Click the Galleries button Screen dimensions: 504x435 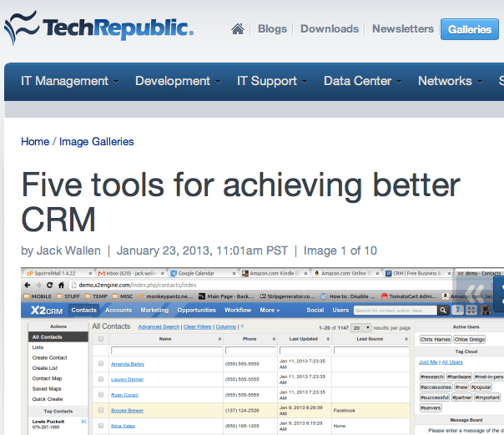pos(470,29)
